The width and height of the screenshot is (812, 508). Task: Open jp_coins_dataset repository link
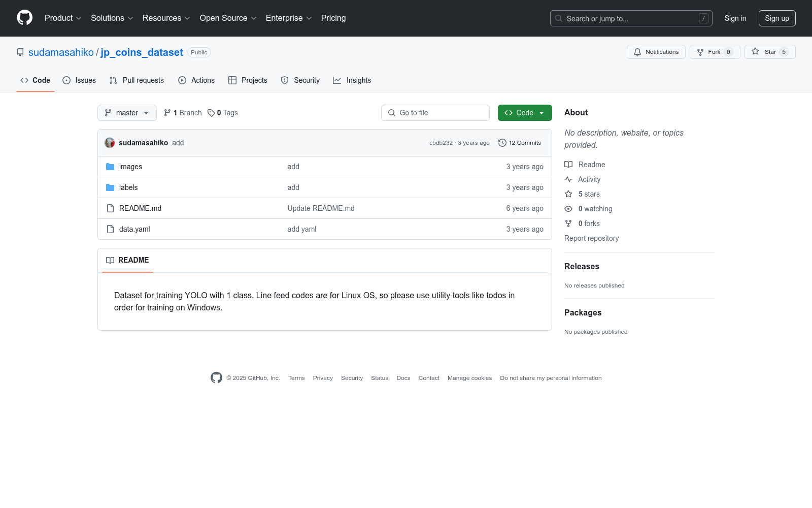point(142,52)
